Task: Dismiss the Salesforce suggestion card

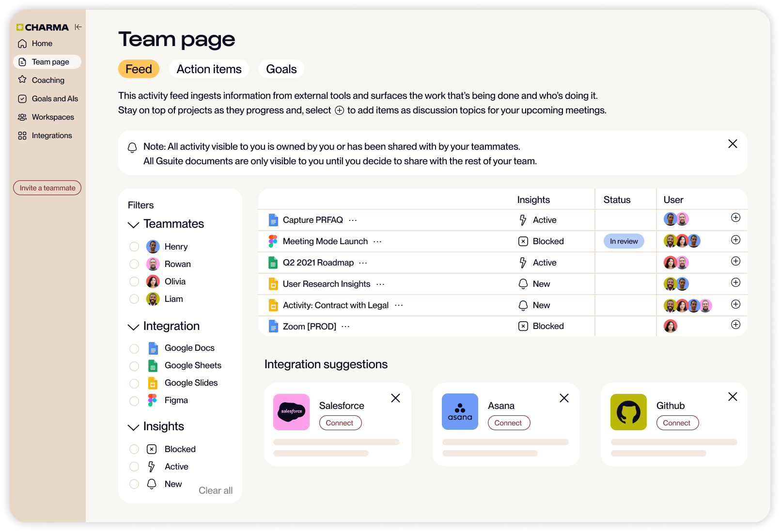Action: [x=395, y=398]
